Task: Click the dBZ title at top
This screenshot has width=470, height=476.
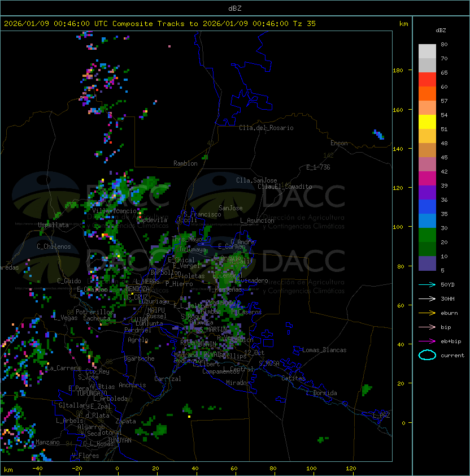Action: point(235,8)
